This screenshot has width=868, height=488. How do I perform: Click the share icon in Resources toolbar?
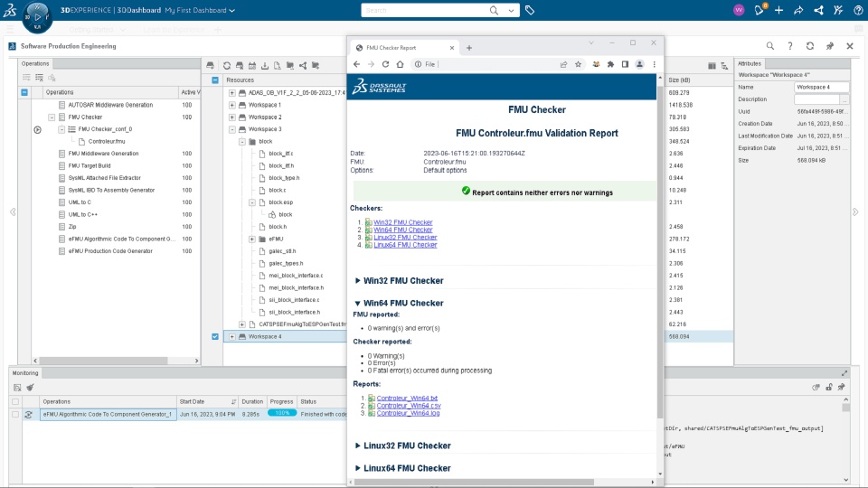[x=303, y=65]
